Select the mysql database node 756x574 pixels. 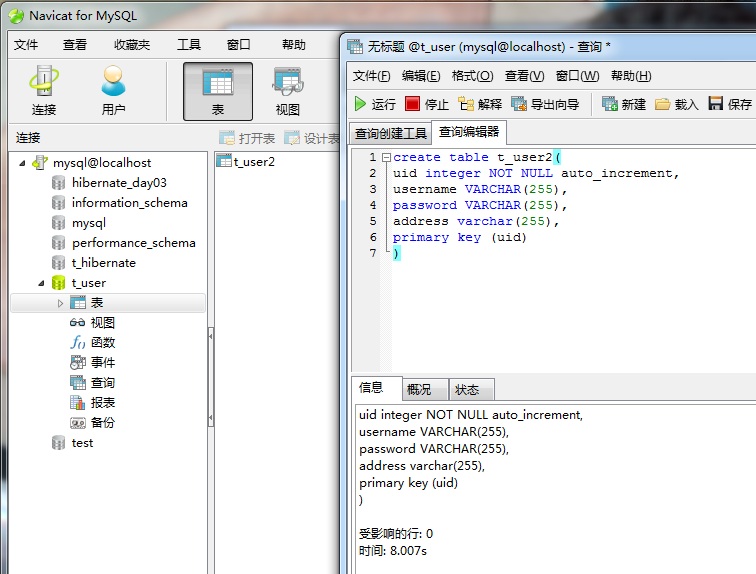[x=89, y=223]
